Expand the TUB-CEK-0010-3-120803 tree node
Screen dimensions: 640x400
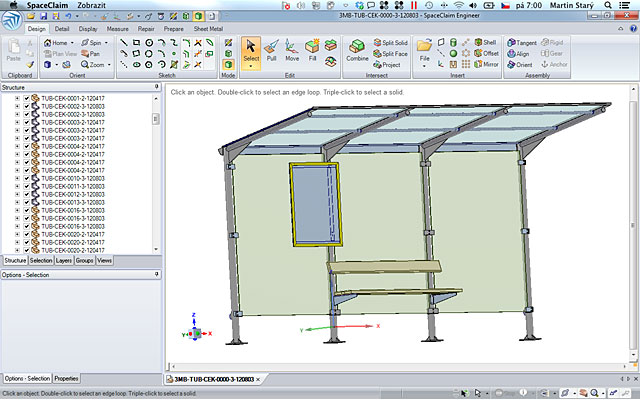(x=17, y=178)
